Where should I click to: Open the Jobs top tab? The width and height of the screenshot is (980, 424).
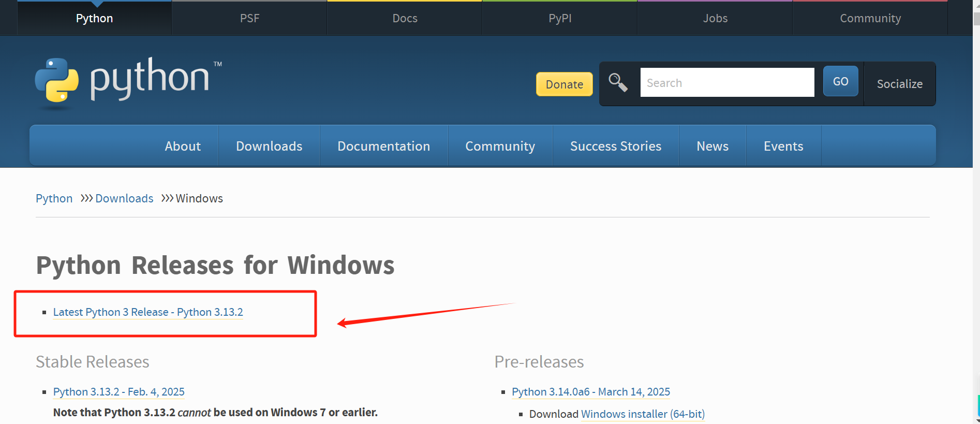coord(715,18)
